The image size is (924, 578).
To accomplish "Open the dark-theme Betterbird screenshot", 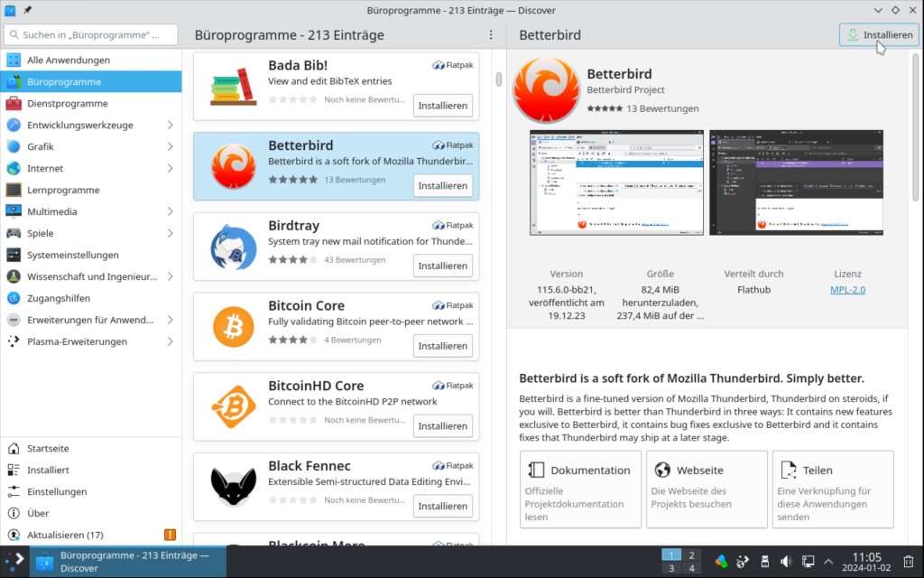I will pos(796,182).
